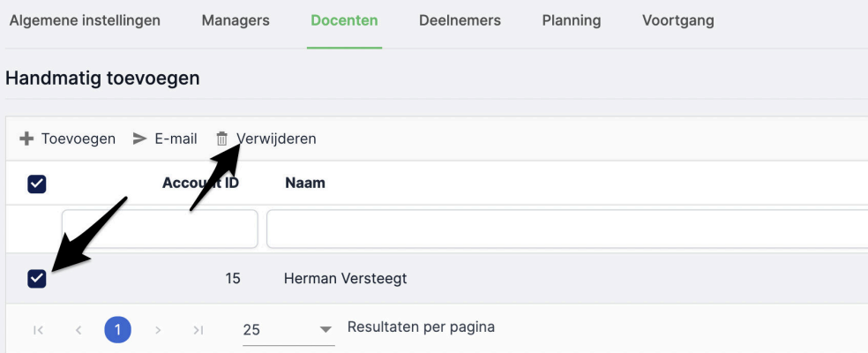Switch to the Planning tab
Screen dimensions: 868x353
tap(572, 20)
